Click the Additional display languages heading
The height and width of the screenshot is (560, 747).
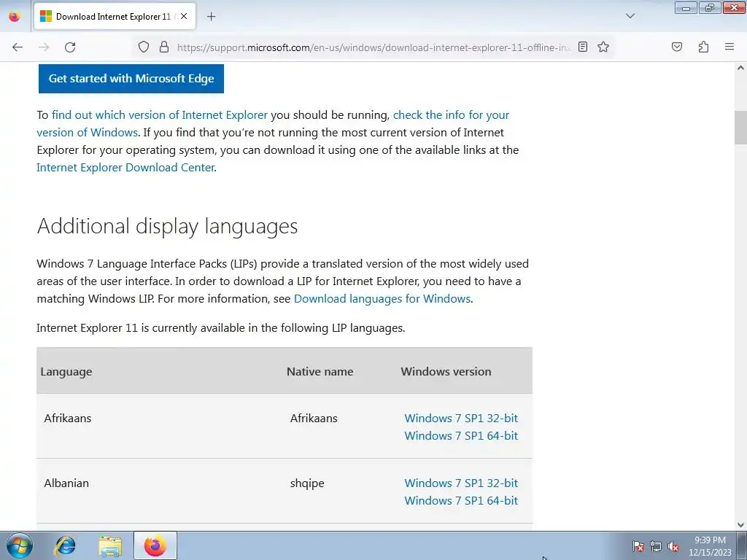[167, 226]
